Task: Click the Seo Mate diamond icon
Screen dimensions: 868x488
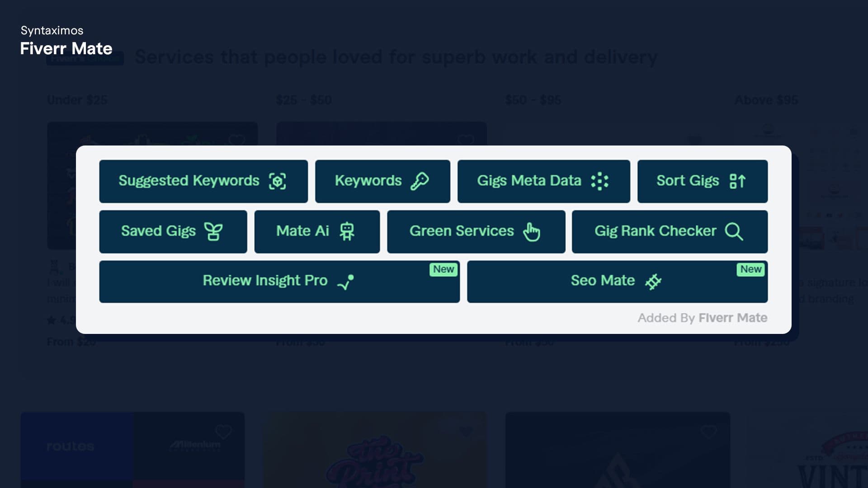Action: click(x=653, y=282)
